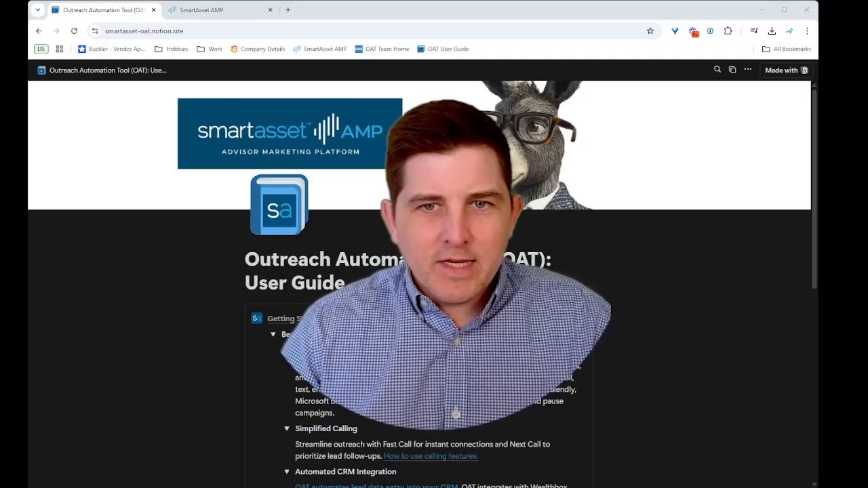Open the green pulse-line extension icon
This screenshot has width=868, height=488.
(x=789, y=30)
